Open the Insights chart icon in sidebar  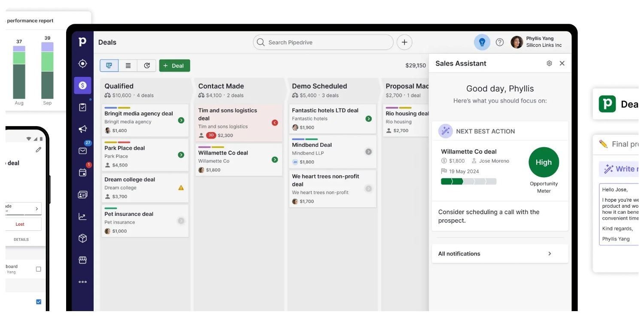click(x=82, y=217)
